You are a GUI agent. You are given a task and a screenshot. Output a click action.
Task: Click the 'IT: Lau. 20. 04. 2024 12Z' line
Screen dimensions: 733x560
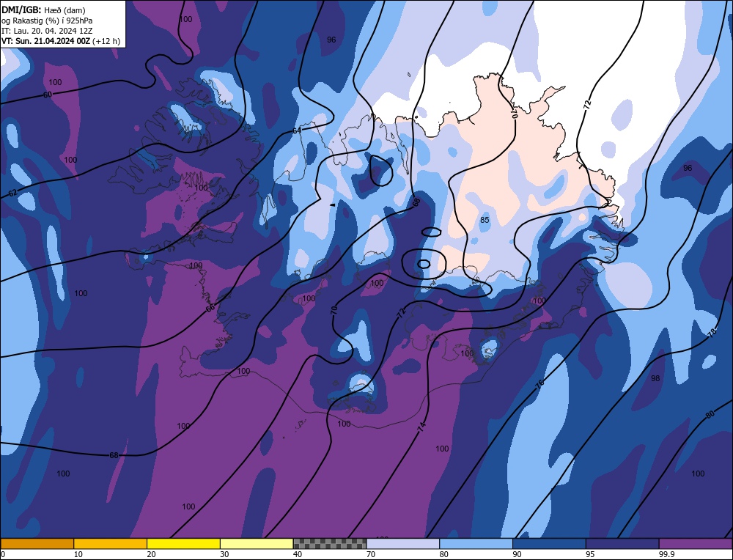point(47,31)
